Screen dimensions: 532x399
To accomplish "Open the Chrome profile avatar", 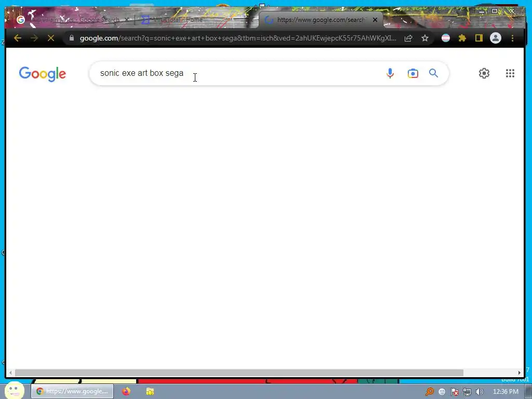I will point(495,38).
